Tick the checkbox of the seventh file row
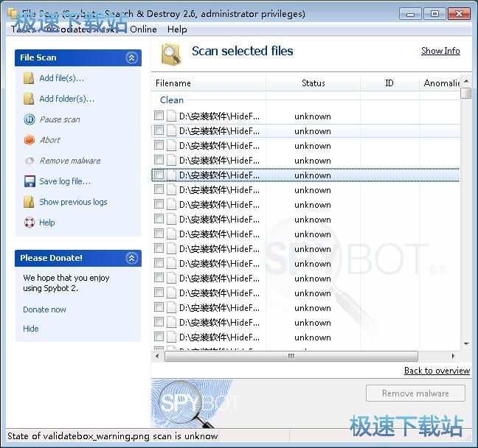This screenshot has width=478, height=448. pos(159,204)
